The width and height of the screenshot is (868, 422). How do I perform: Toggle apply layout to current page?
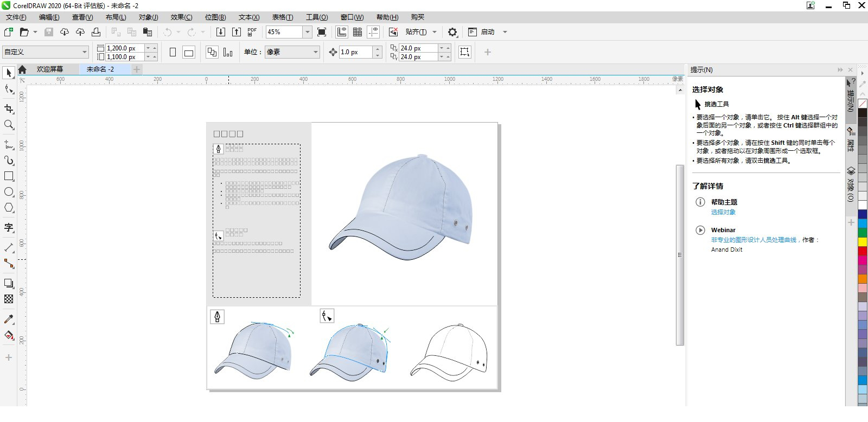(x=228, y=52)
